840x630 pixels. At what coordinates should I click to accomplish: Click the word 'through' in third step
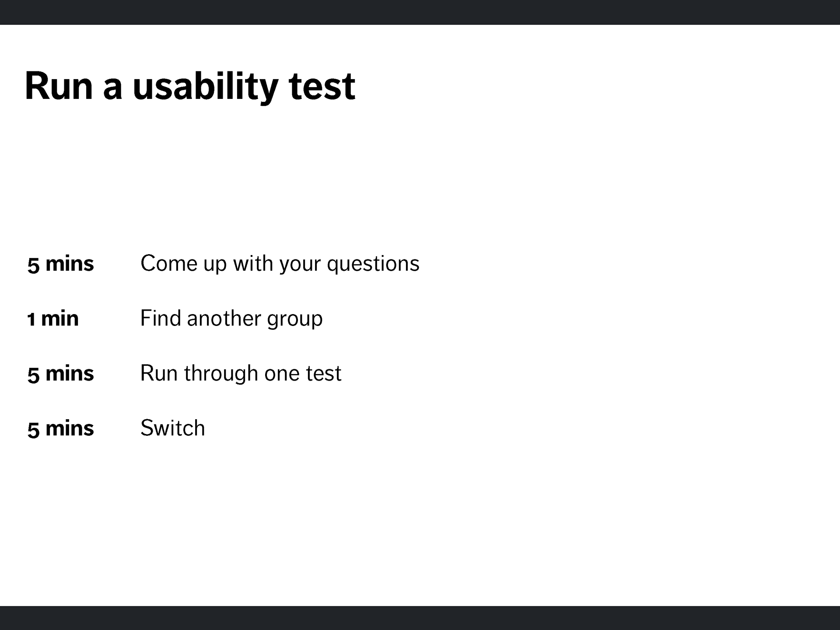coord(221,373)
